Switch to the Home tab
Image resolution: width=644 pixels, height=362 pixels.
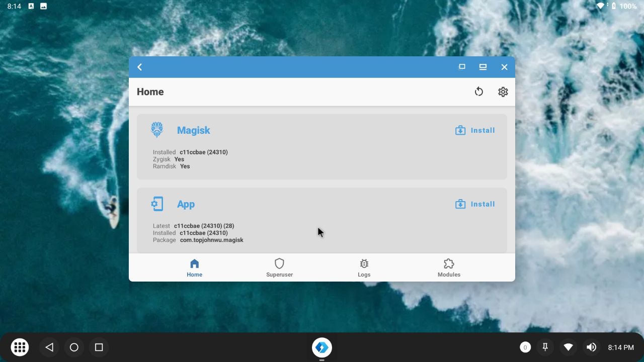pyautogui.click(x=195, y=268)
